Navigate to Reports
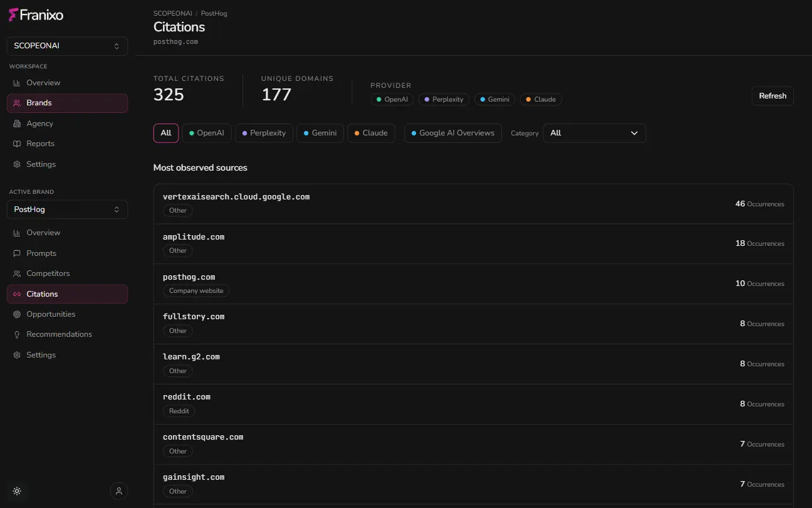Image resolution: width=812 pixels, height=508 pixels. (67, 144)
